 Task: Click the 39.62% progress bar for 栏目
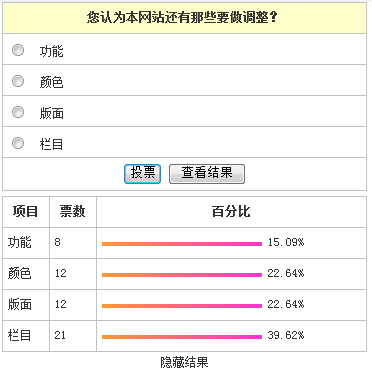pos(182,337)
